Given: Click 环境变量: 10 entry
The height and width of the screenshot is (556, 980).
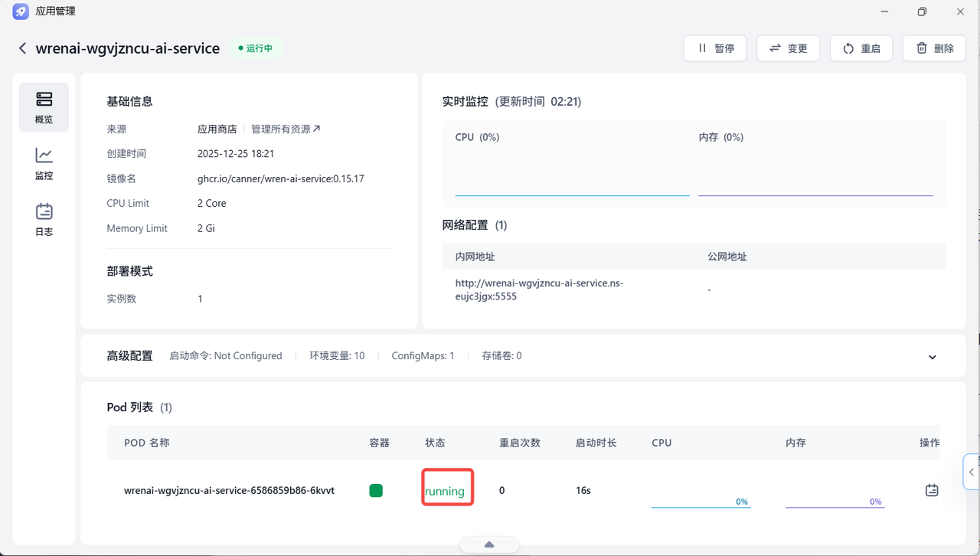Looking at the screenshot, I should (337, 356).
